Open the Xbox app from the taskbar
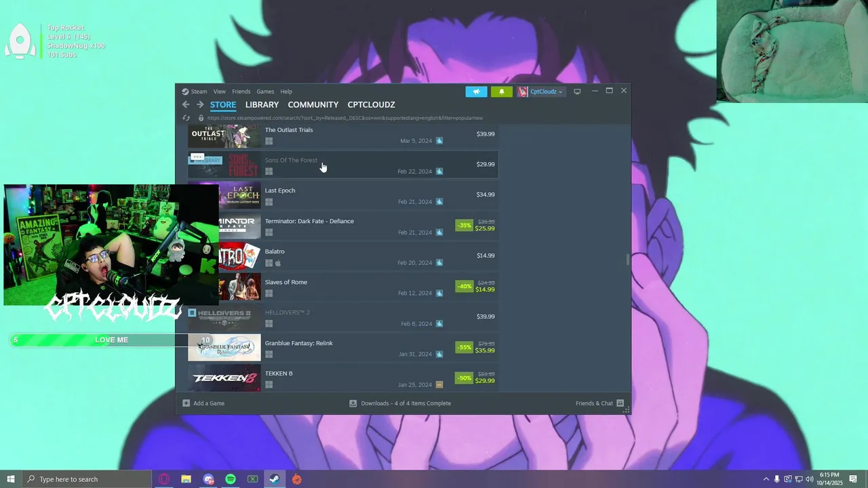 pos(252,479)
